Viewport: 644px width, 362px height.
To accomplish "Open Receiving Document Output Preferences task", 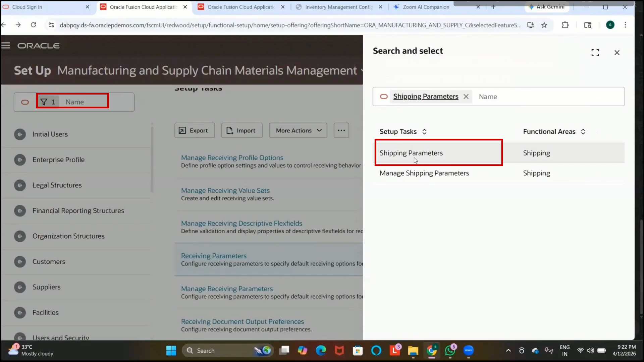I will (x=243, y=321).
